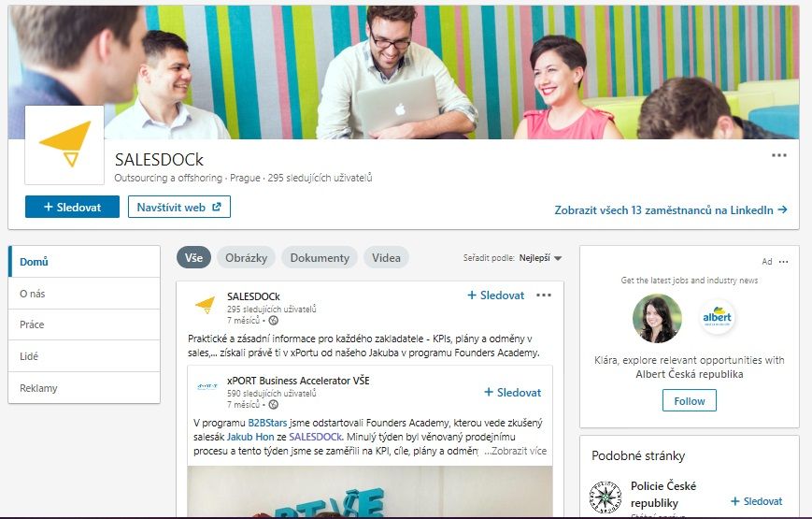Click the blue Sledovat button
This screenshot has width=812, height=519.
click(x=73, y=207)
